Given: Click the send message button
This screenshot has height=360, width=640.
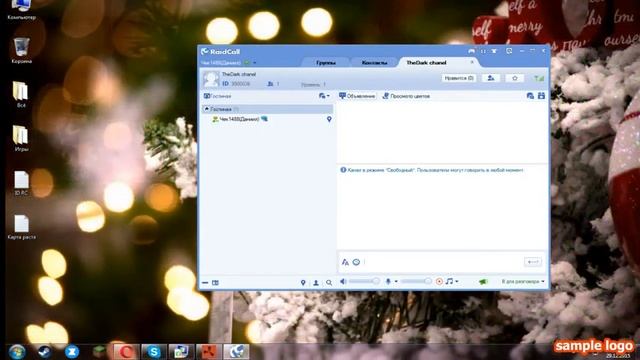Looking at the screenshot, I should tap(533, 262).
